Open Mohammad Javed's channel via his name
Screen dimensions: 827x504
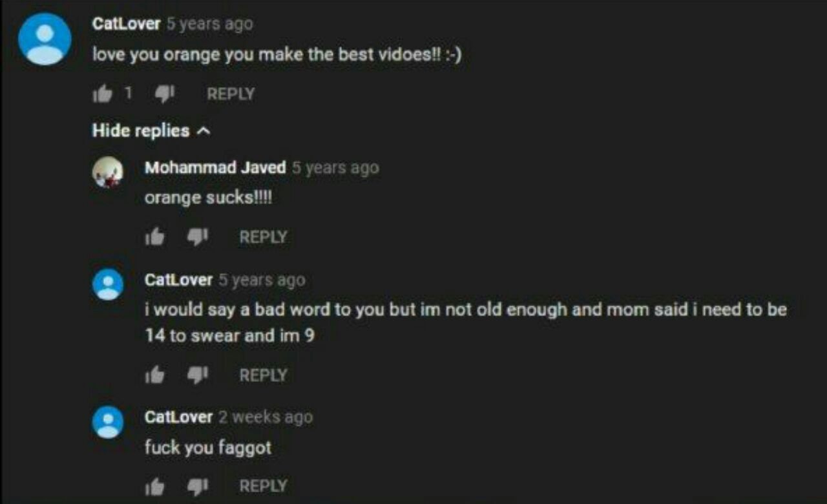tap(215, 168)
